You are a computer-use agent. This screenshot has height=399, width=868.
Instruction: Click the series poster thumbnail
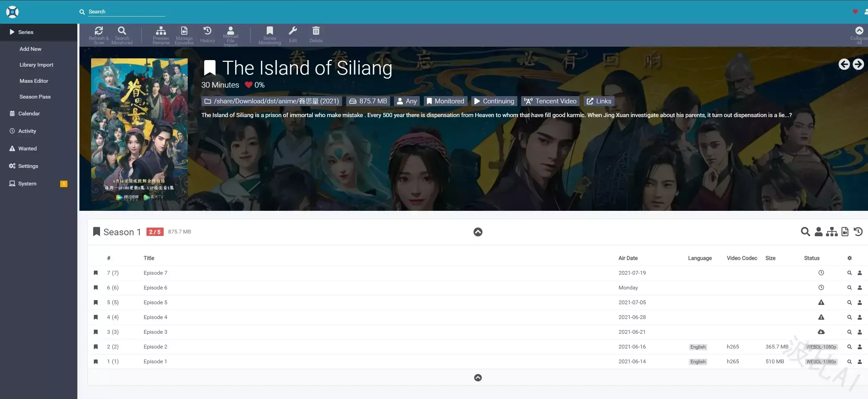tap(139, 129)
